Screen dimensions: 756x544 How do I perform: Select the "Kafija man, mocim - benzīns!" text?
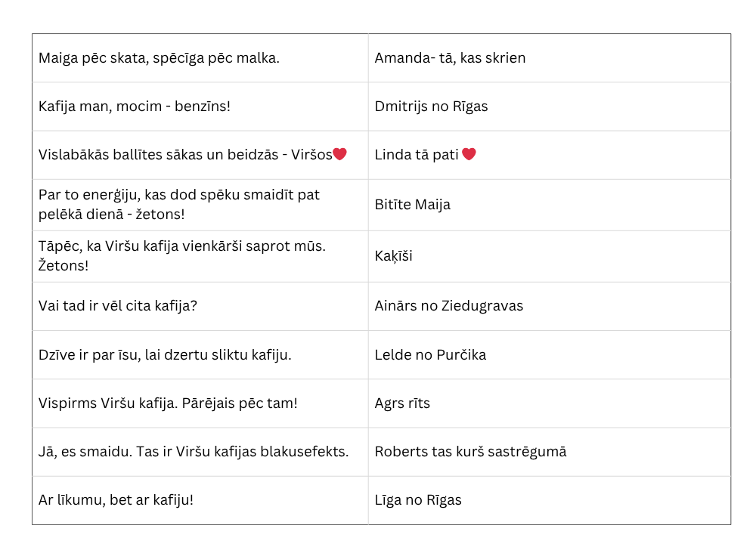[x=135, y=107]
